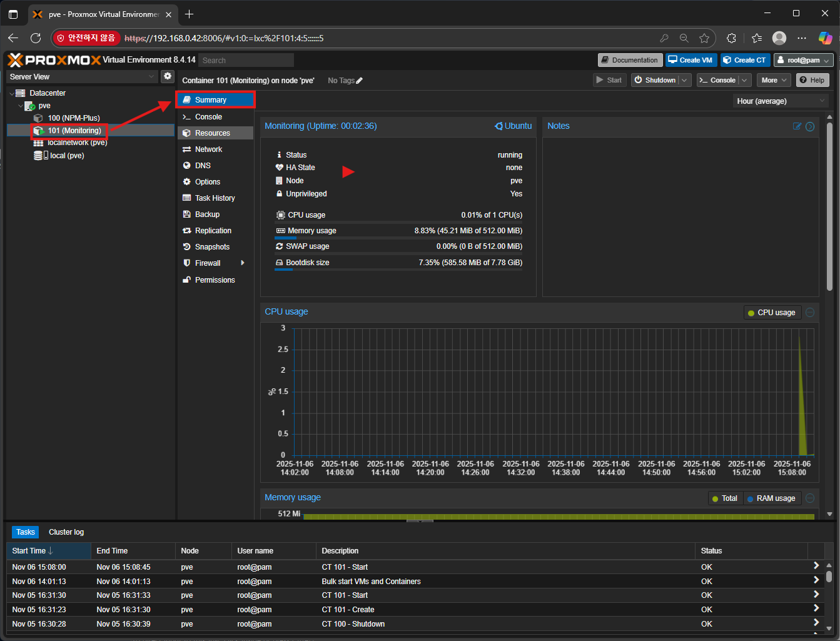Close the pve Proxmox browser tab

tap(168, 14)
